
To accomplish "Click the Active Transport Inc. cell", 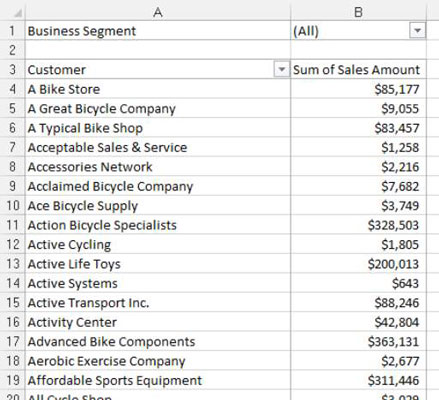I will pyautogui.click(x=158, y=303).
